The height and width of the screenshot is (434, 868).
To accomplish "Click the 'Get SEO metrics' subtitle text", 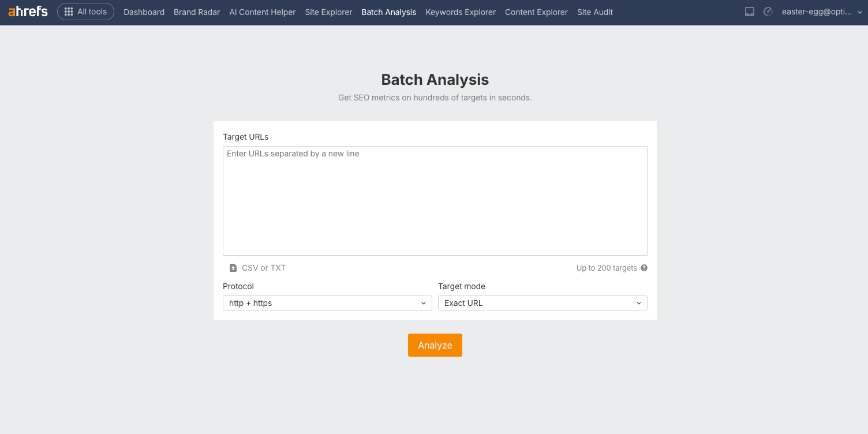I will (435, 98).
